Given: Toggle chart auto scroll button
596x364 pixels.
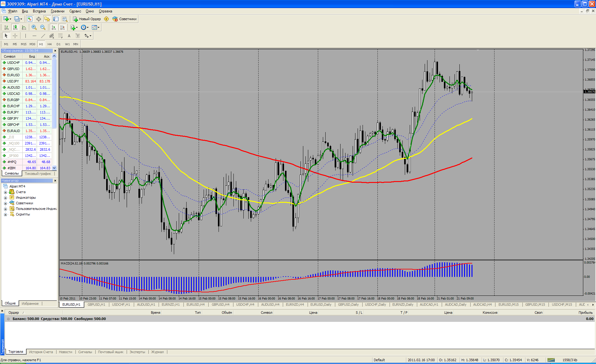Looking at the screenshot, I should (54, 27).
